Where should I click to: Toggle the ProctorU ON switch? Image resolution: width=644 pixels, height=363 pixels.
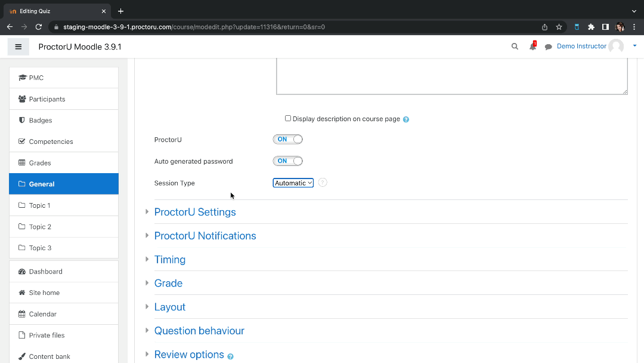click(x=288, y=139)
